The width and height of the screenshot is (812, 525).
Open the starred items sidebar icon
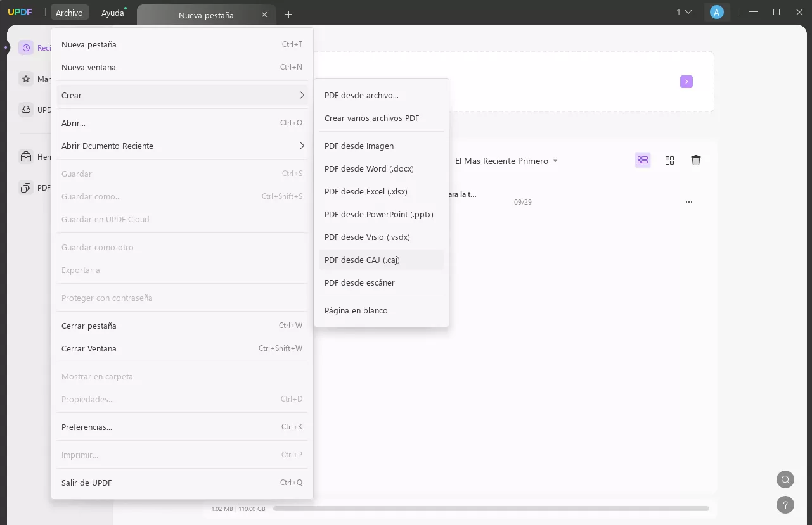point(26,79)
